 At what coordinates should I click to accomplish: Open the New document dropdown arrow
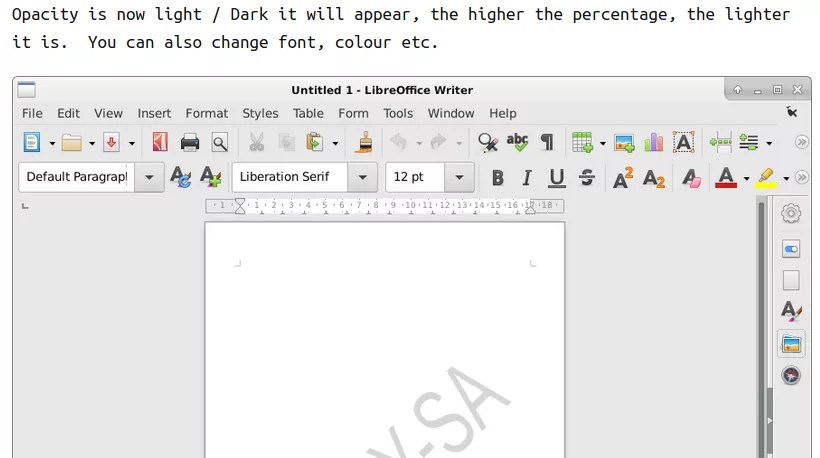52,143
